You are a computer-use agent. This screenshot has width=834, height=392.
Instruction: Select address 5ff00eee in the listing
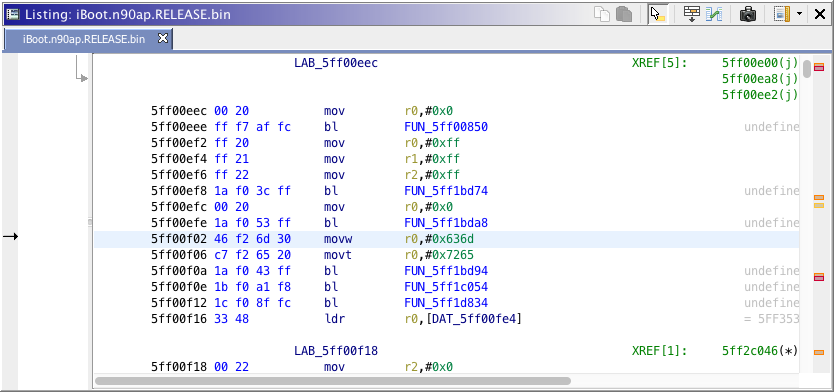tap(179, 127)
